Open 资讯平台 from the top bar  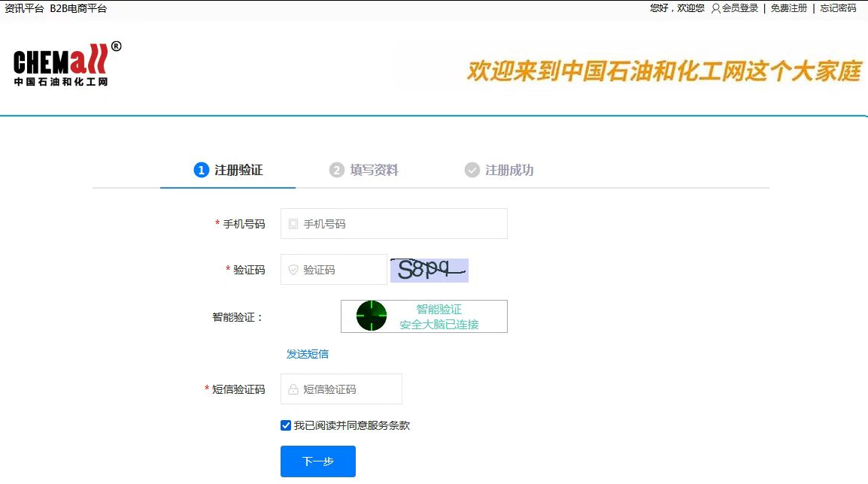coord(23,9)
